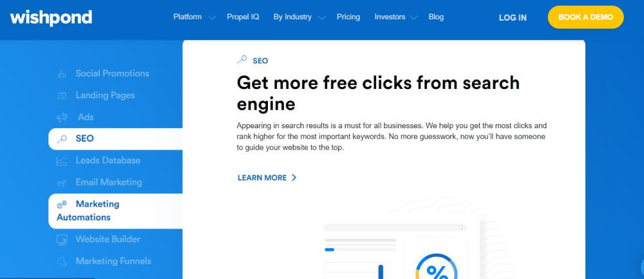The image size is (644, 279).
Task: Go to the Blog page
Action: [436, 17]
